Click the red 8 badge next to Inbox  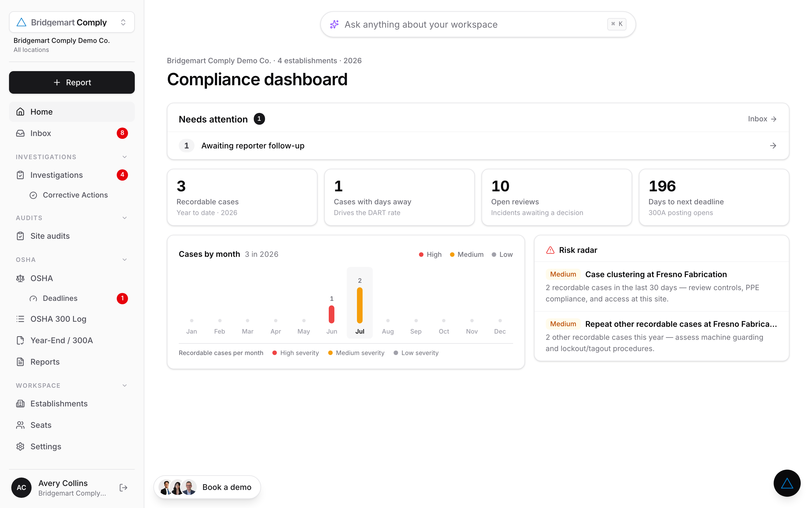tap(122, 133)
